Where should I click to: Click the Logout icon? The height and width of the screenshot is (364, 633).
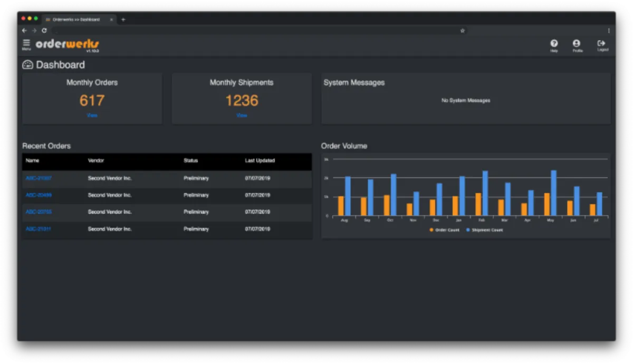(x=601, y=44)
